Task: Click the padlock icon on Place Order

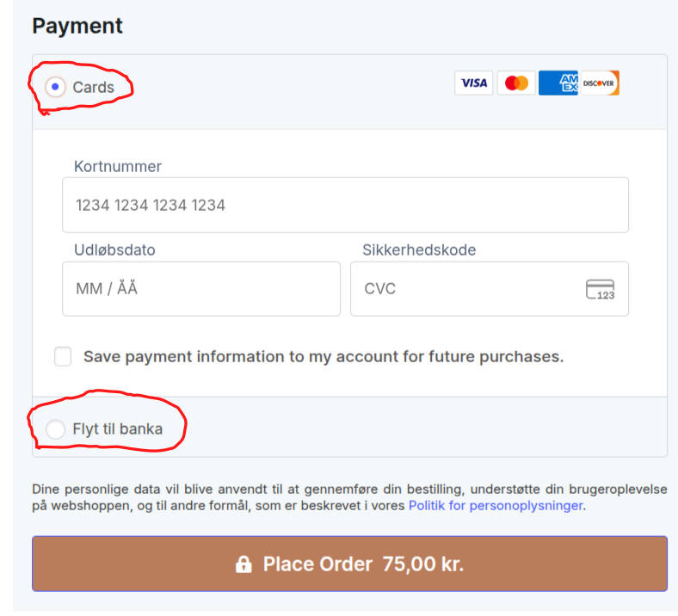Action: [243, 564]
